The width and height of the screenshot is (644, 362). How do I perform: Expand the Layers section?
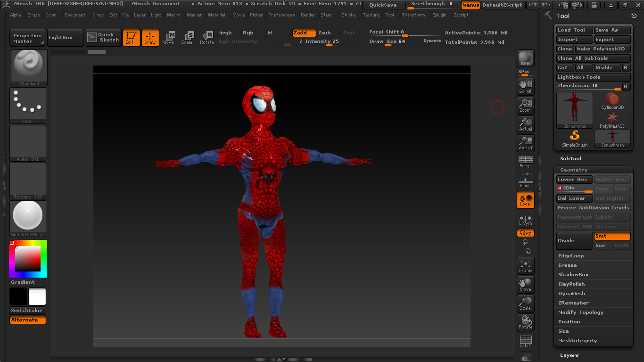(569, 355)
